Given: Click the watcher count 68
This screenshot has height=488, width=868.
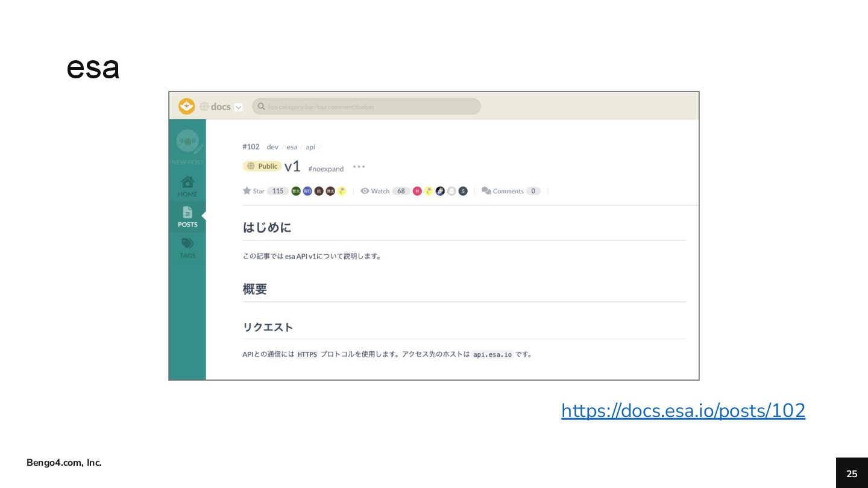Looking at the screenshot, I should (x=401, y=191).
